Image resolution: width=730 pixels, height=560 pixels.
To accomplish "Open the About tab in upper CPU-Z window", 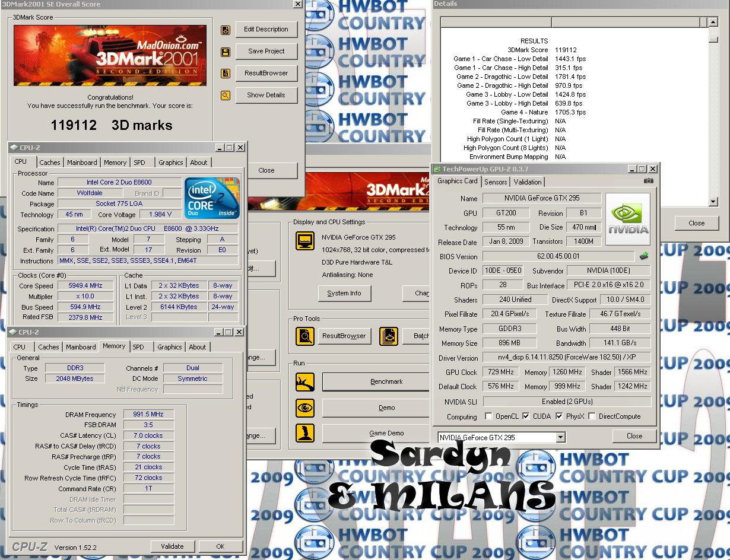I will (199, 163).
